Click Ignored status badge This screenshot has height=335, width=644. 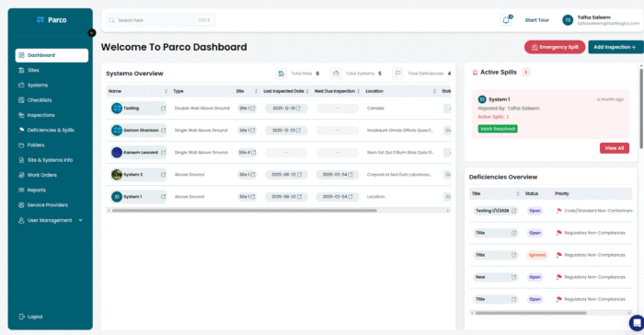(537, 255)
